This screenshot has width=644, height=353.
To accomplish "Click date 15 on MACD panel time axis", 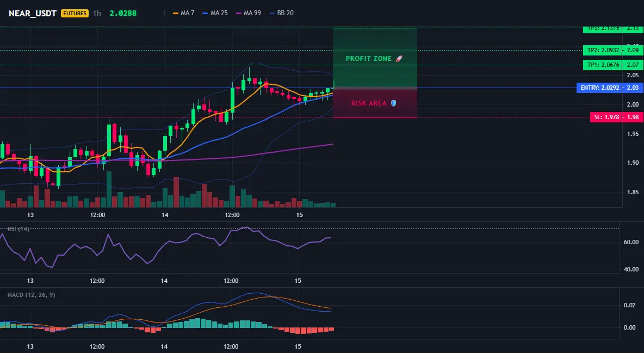I will [298, 346].
